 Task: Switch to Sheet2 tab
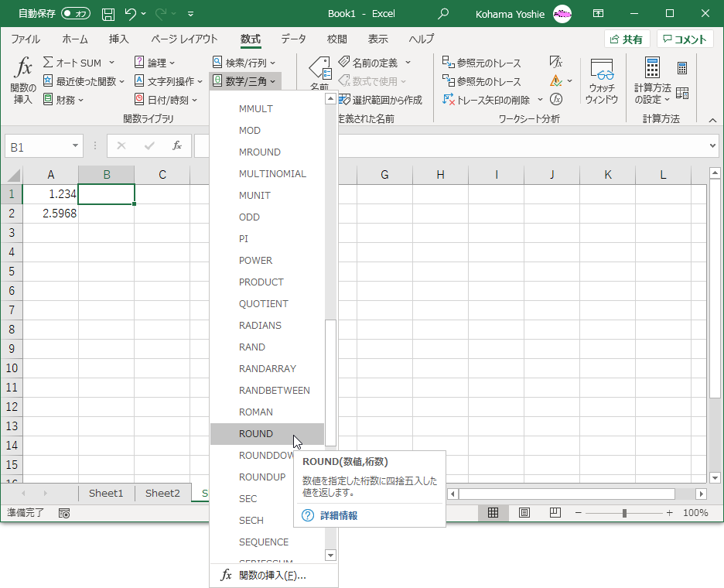(x=162, y=494)
